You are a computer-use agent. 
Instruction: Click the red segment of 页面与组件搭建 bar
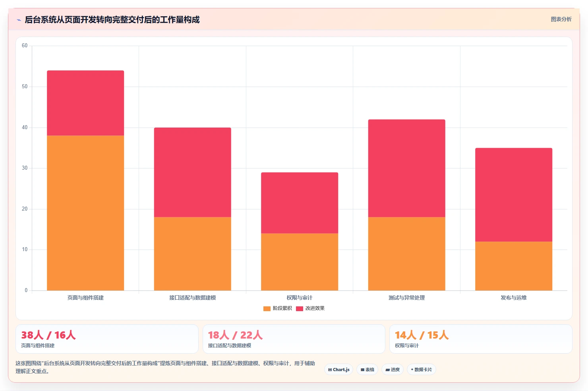(85, 103)
